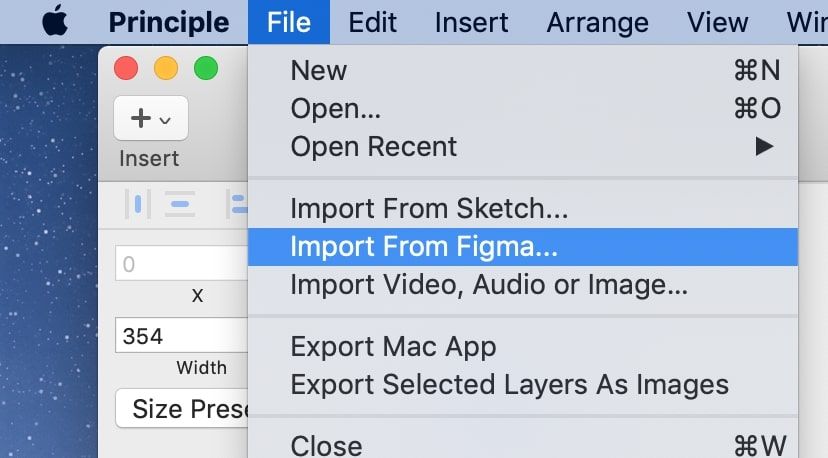
Task: Choose Export Selected Layers As Images
Action: 522,384
